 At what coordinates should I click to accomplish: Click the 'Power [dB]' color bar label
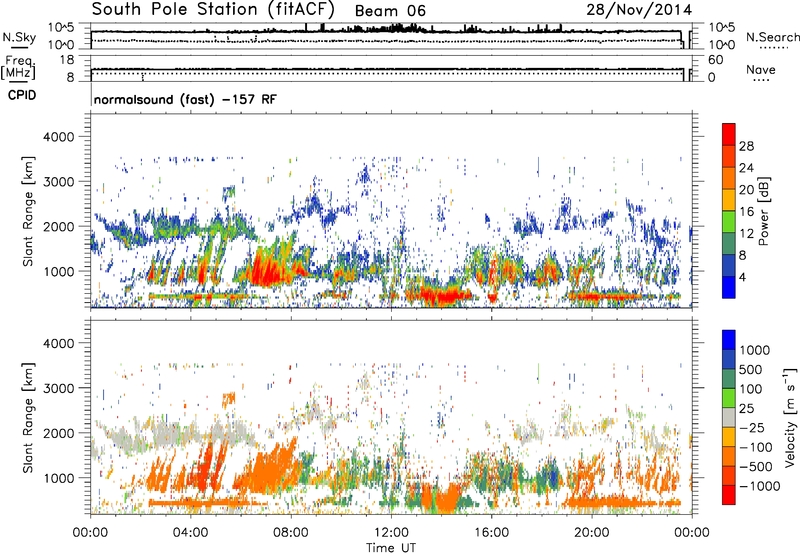[x=763, y=211]
